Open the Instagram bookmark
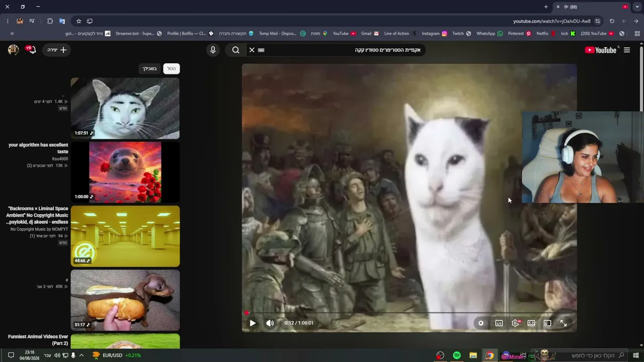Screen dimensions: 644x362 click(434, 34)
